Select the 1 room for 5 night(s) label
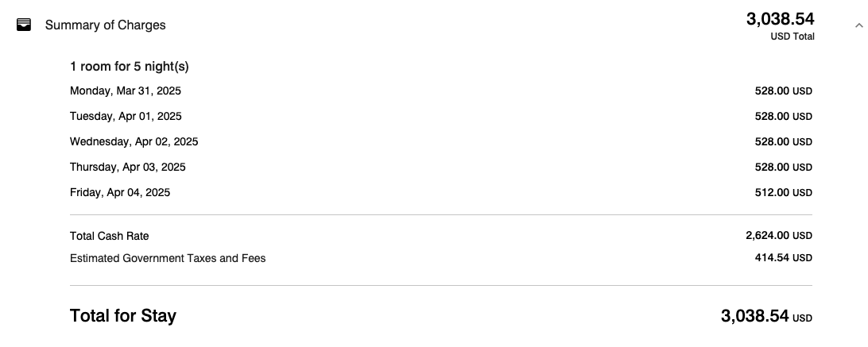 [129, 67]
